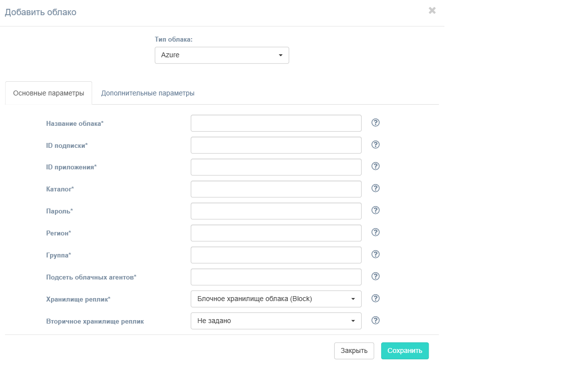
Task: Click into the Пароль input field
Action: [x=276, y=211]
